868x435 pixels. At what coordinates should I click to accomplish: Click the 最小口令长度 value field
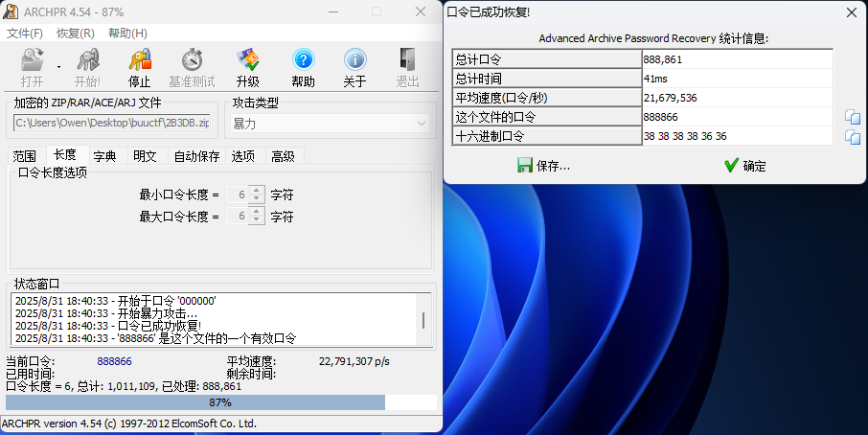[238, 195]
